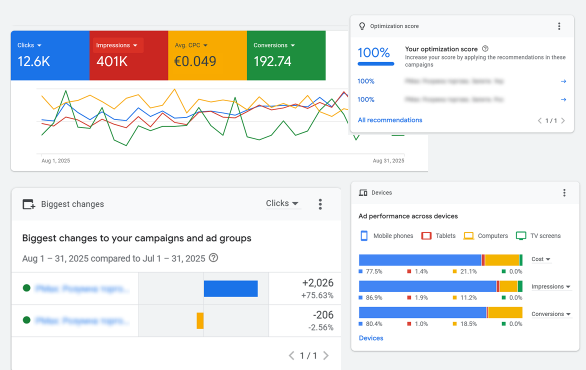Open the All recommendations link
This screenshot has height=370, width=586.
[x=390, y=120]
